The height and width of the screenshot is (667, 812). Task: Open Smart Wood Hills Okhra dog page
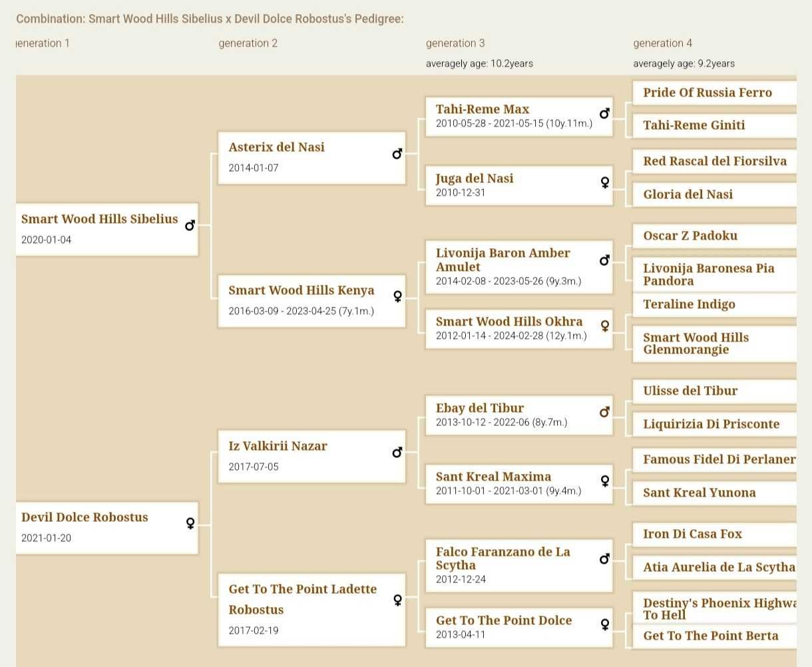tap(509, 322)
